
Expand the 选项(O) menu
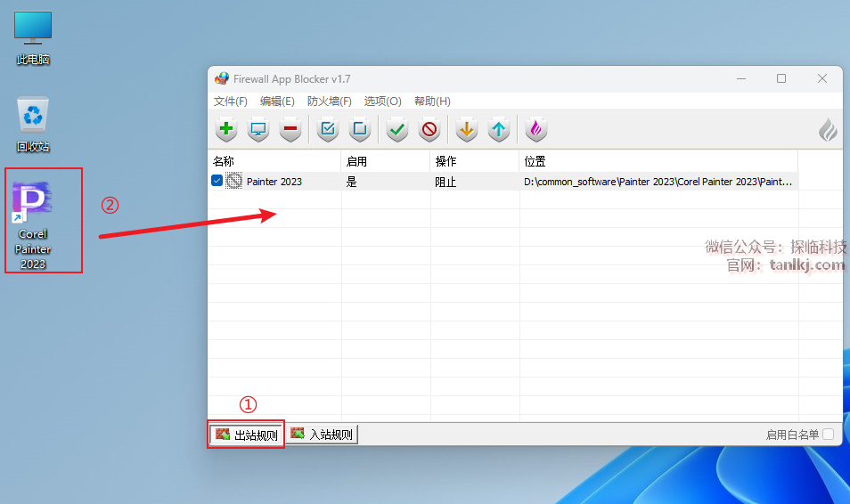tap(382, 102)
